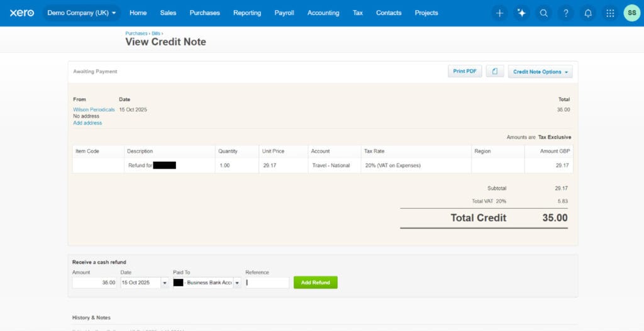Open the Purchases menu
Image resolution: width=644 pixels, height=331 pixels.
tap(204, 13)
